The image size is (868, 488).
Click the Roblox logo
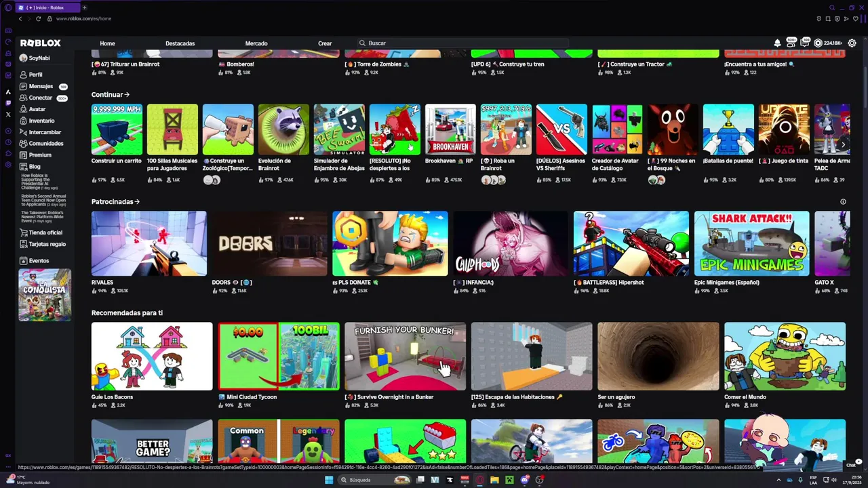[x=40, y=43]
